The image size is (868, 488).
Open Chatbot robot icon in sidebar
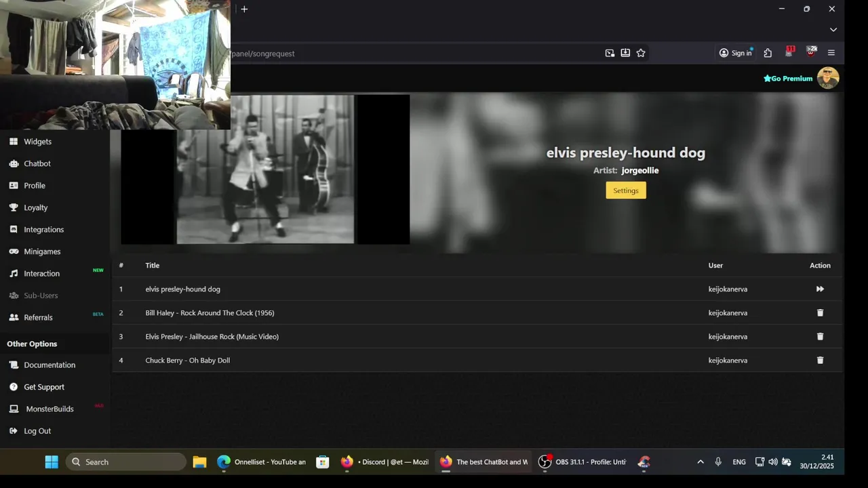pyautogui.click(x=14, y=163)
